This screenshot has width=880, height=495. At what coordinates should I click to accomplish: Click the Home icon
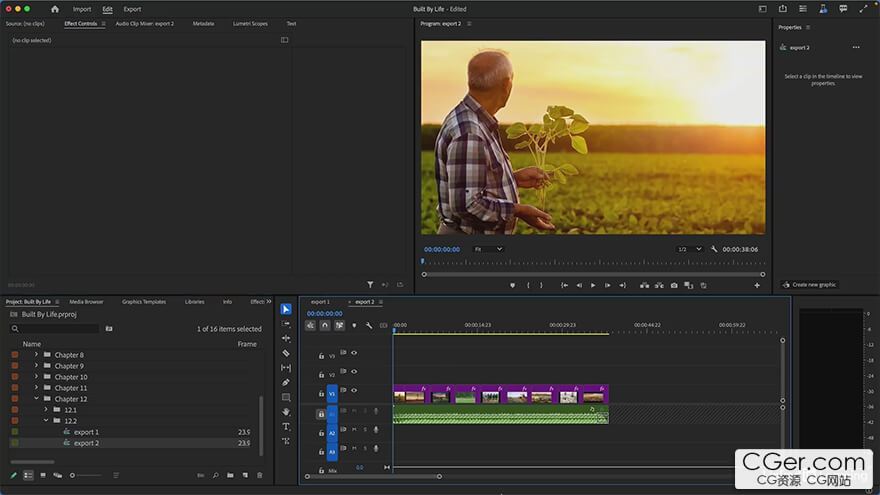(54, 9)
